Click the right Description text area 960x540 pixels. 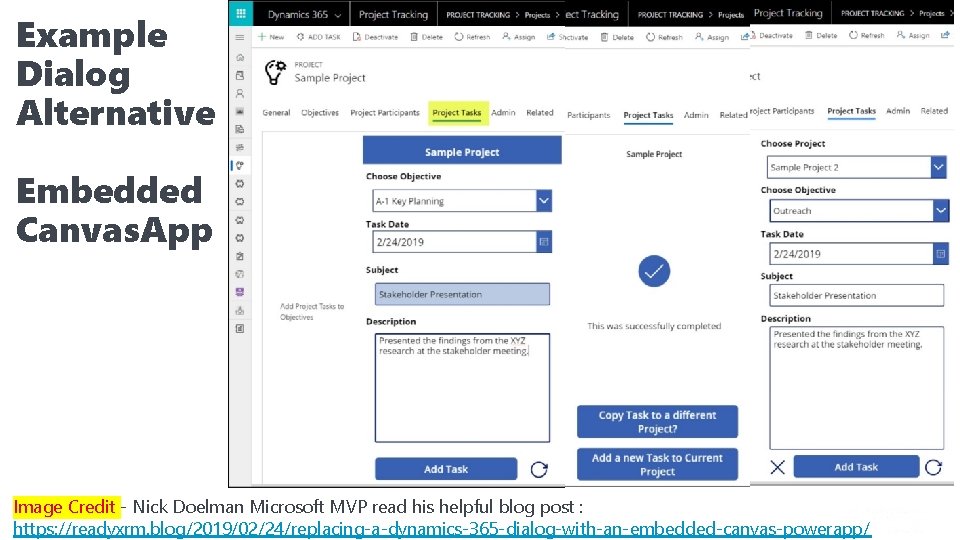pyautogui.click(x=857, y=388)
